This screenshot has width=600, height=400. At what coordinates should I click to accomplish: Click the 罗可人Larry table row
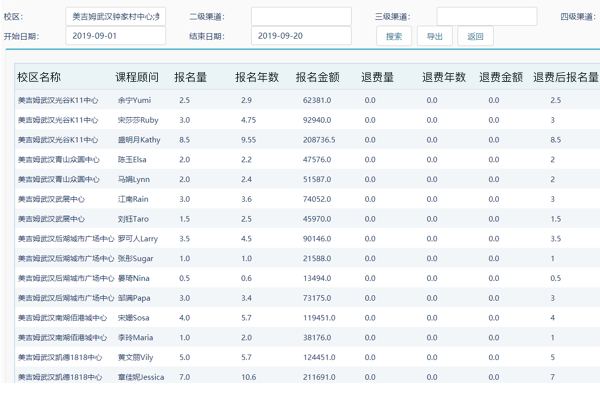coord(300,239)
